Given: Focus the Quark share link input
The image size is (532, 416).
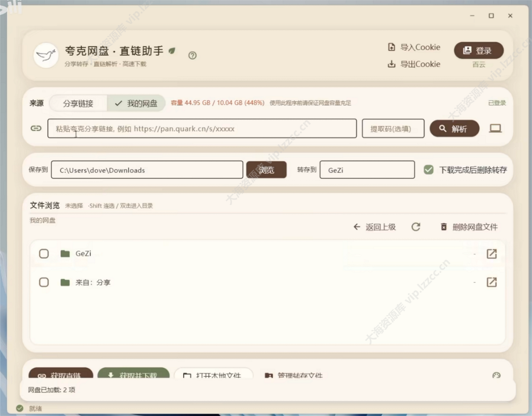Looking at the screenshot, I should point(202,128).
